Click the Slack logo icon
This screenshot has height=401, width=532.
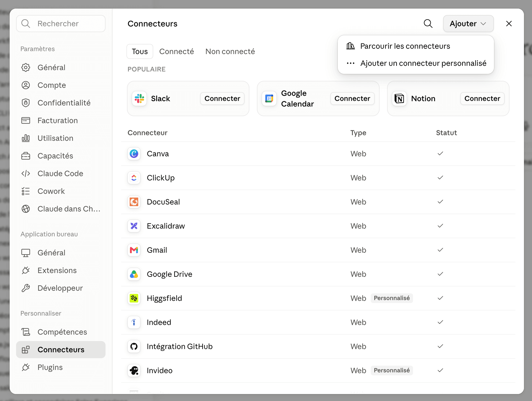(x=139, y=99)
